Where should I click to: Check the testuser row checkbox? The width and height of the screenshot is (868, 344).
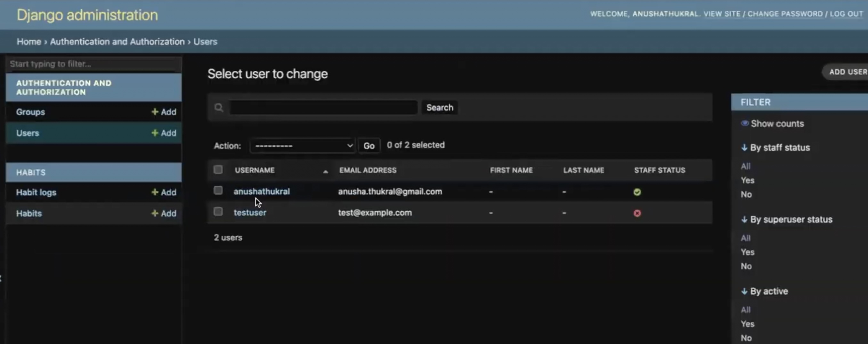click(218, 212)
